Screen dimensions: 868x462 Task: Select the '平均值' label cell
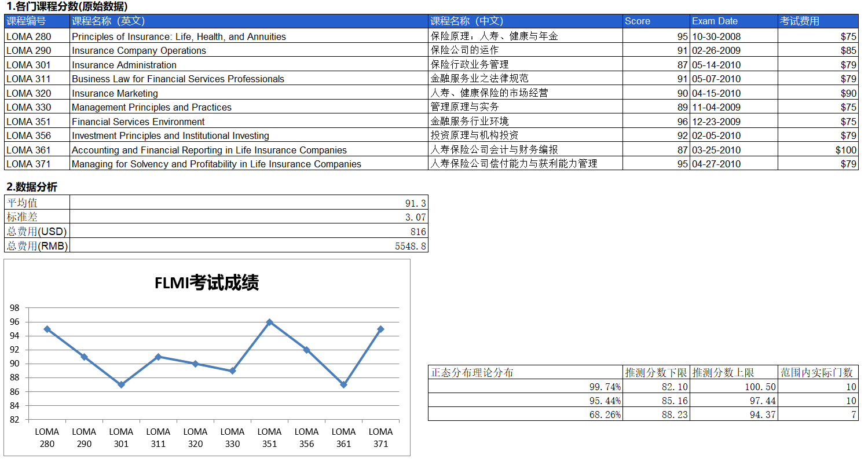point(37,203)
